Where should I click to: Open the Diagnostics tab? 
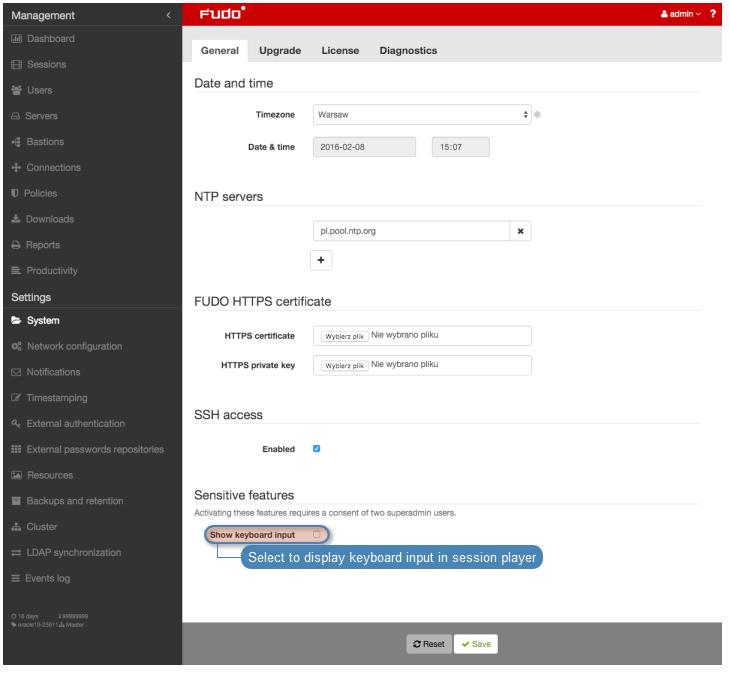pyautogui.click(x=408, y=50)
